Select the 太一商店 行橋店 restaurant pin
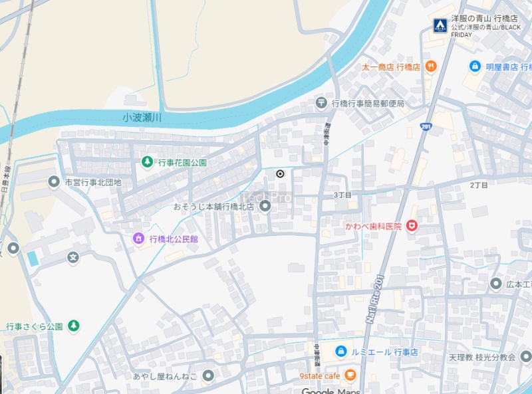This screenshot has width=532, height=394. click(431, 66)
